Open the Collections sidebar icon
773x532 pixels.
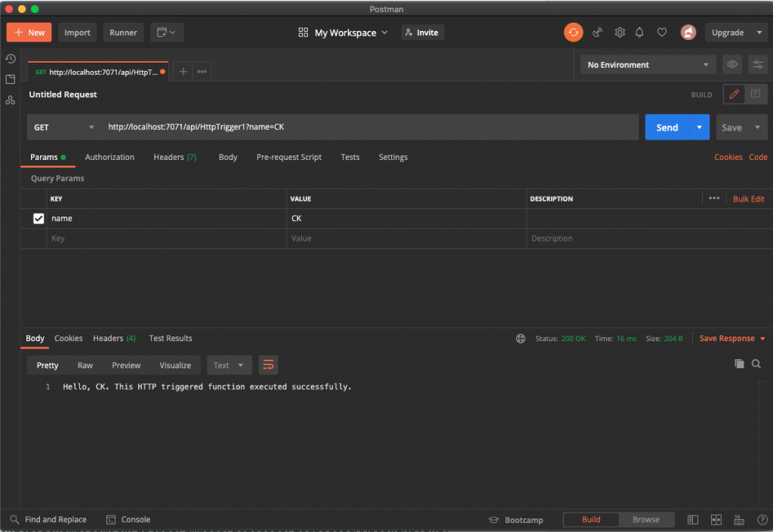coord(11,79)
